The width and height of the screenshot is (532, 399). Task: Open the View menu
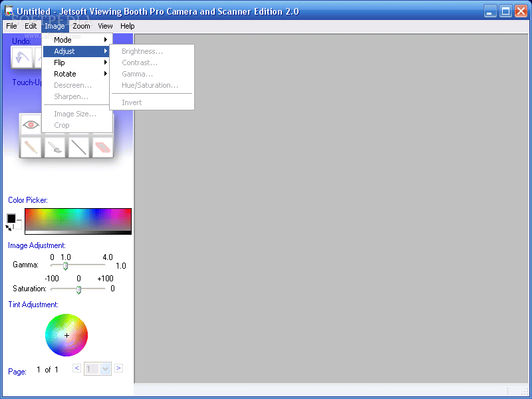point(105,26)
